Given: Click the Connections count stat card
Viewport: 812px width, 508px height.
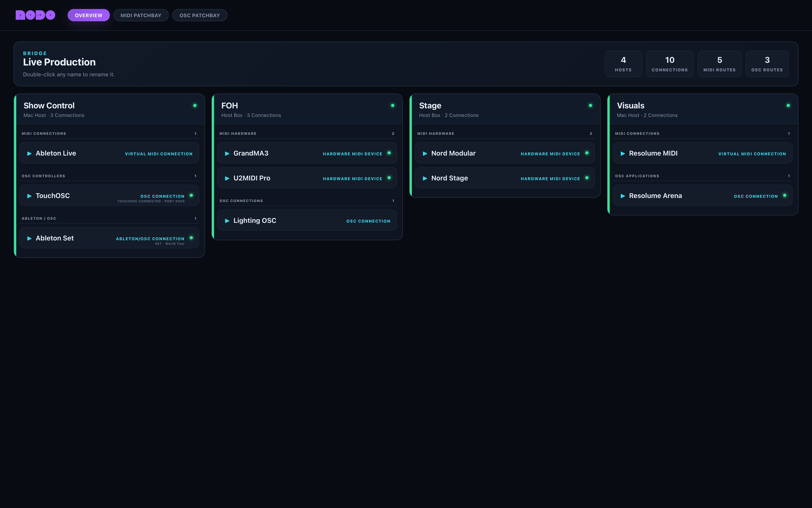Looking at the screenshot, I should tap(670, 64).
